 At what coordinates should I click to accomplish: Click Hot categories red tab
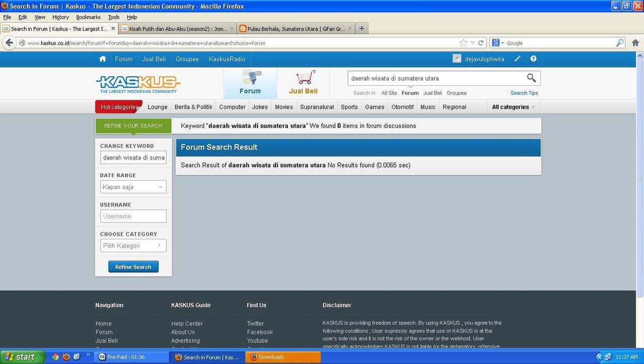(119, 107)
